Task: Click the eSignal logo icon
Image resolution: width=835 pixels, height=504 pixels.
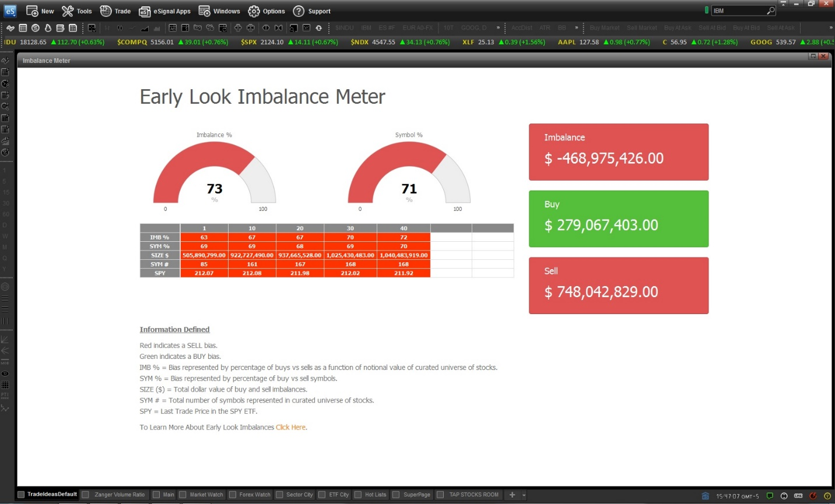Action: (x=10, y=10)
